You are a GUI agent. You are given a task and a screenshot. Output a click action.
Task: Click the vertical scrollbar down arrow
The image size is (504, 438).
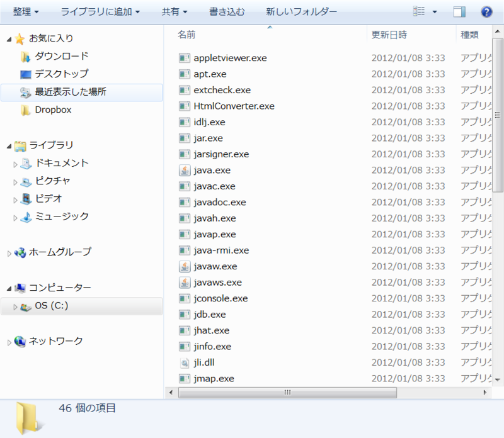(498, 380)
